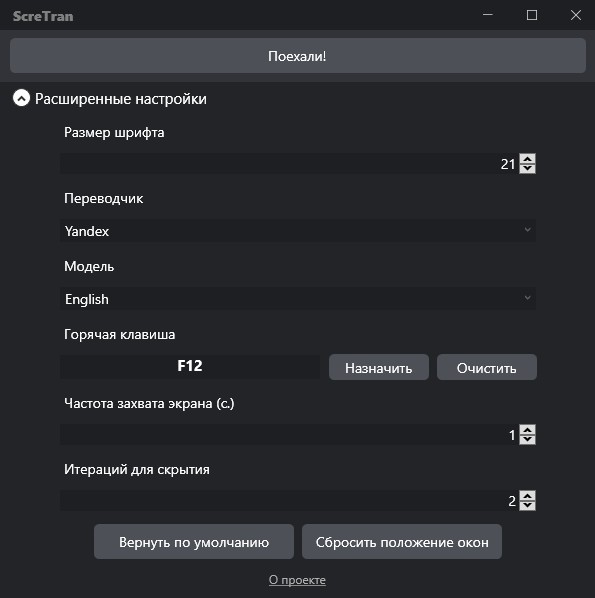This screenshot has height=598, width=595.
Task: Decrease Итераций для скрытия value
Action: [527, 505]
